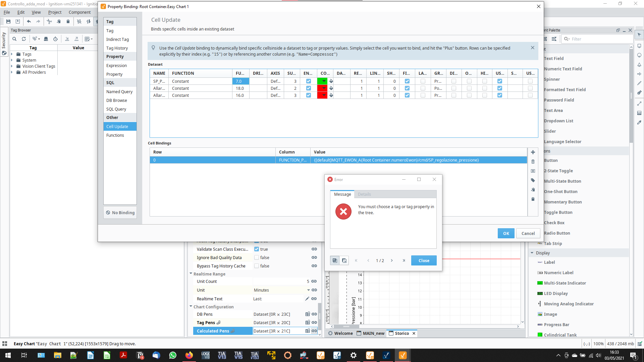Image resolution: width=644 pixels, height=362 pixels.
Task: Check the Bypass Tag History Cache checkbox
Action: (x=257, y=266)
